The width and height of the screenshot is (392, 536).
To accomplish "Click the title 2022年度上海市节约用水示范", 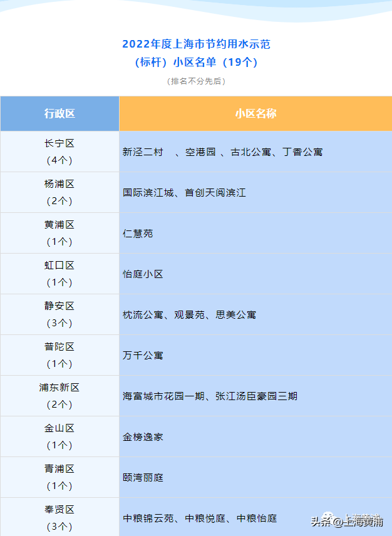I will 196,44.
